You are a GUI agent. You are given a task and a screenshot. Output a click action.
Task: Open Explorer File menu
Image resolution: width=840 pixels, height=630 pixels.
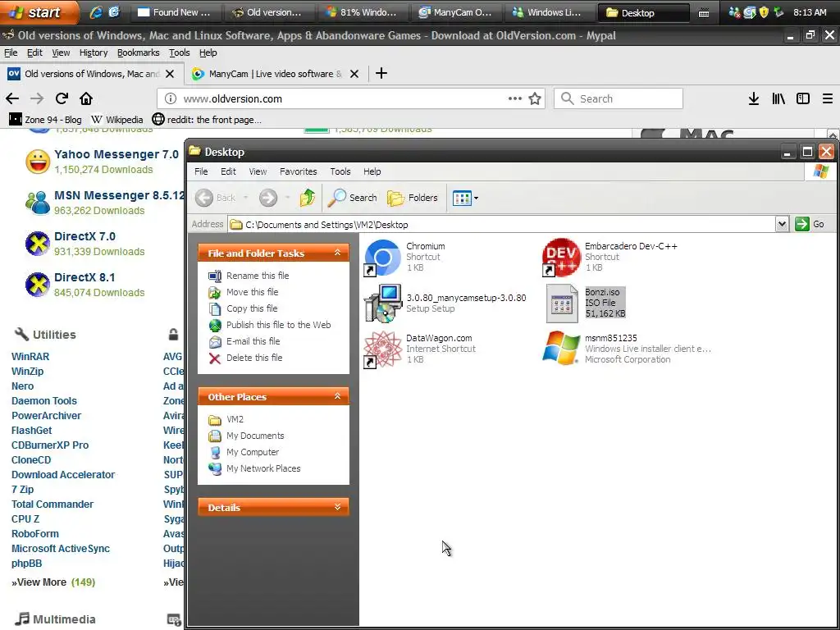point(201,171)
